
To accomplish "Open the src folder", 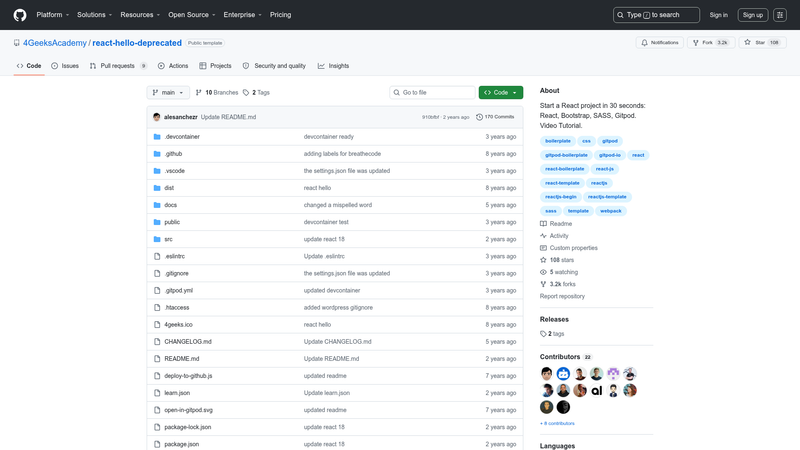I will [168, 239].
